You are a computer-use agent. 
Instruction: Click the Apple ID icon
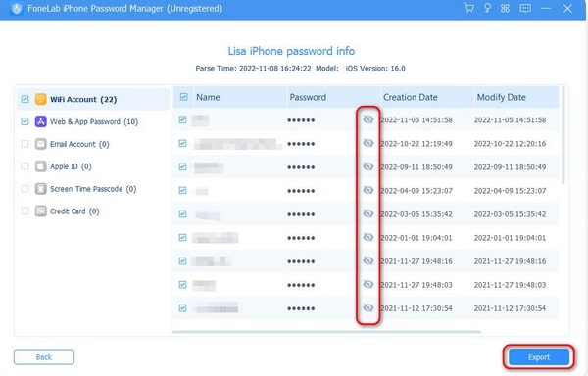click(41, 166)
